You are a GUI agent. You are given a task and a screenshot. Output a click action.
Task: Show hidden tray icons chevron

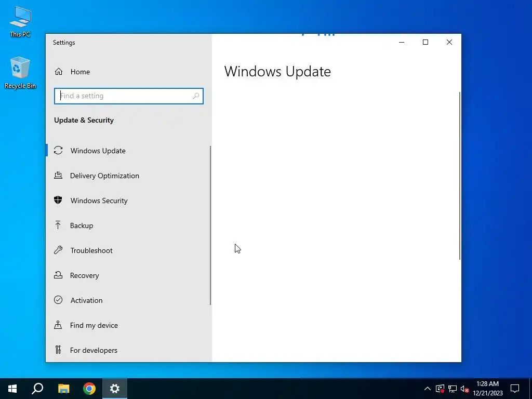pyautogui.click(x=428, y=389)
